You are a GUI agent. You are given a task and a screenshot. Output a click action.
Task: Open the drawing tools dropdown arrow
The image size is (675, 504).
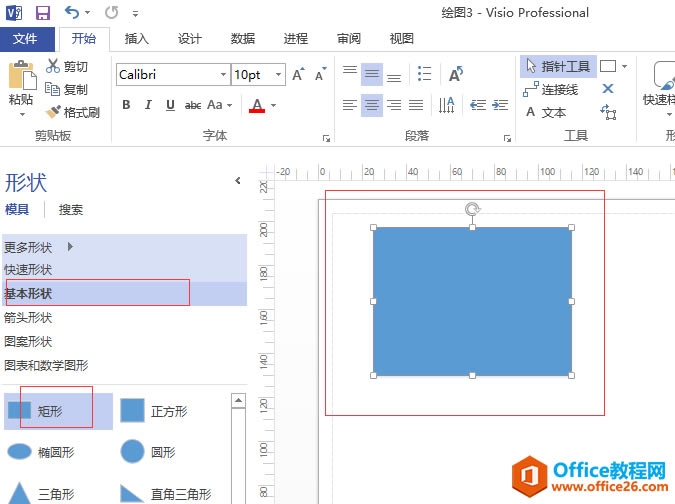pos(624,66)
